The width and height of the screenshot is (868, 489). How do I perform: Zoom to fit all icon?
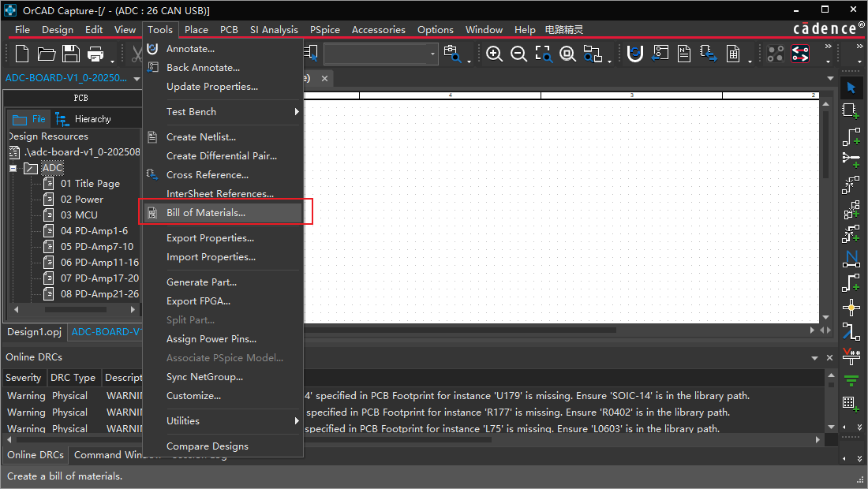567,54
